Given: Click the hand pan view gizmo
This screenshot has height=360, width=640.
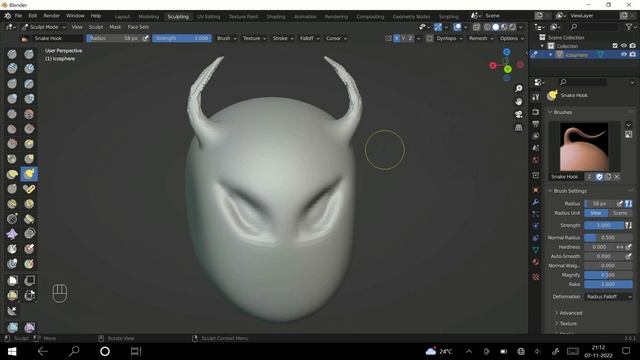Looking at the screenshot, I should point(519,101).
